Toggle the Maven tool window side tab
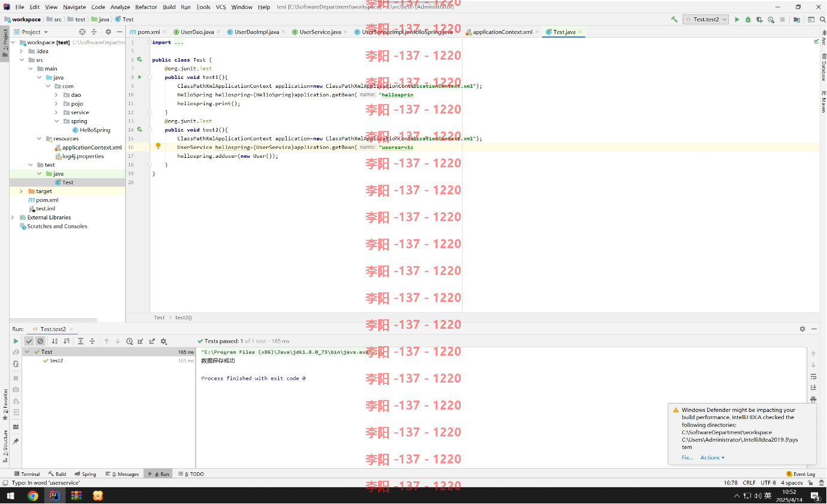This screenshot has width=827, height=504. point(823,102)
